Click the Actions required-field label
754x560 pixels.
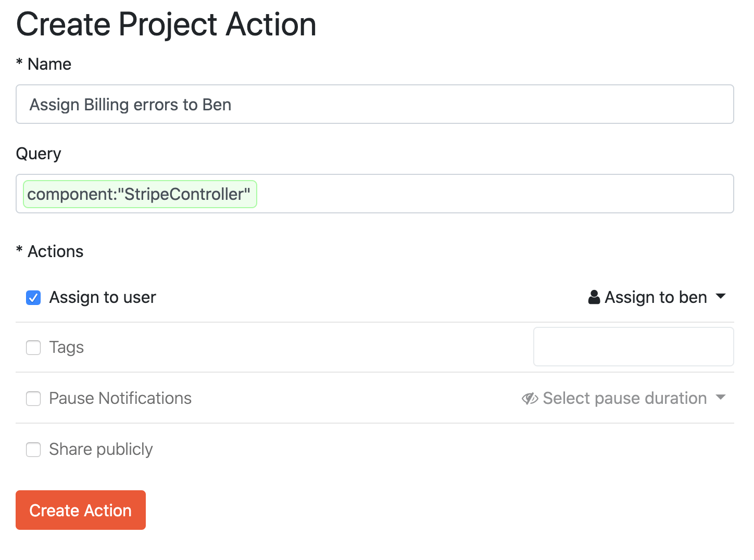point(50,251)
